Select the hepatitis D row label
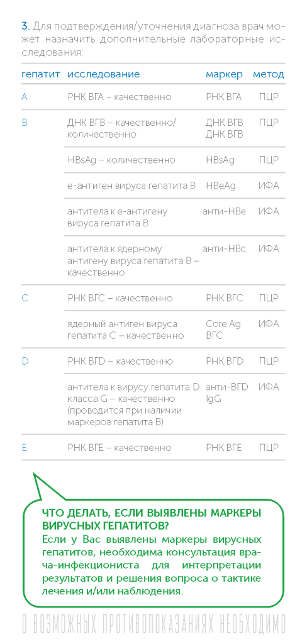The width and height of the screenshot is (307, 644). (x=25, y=362)
